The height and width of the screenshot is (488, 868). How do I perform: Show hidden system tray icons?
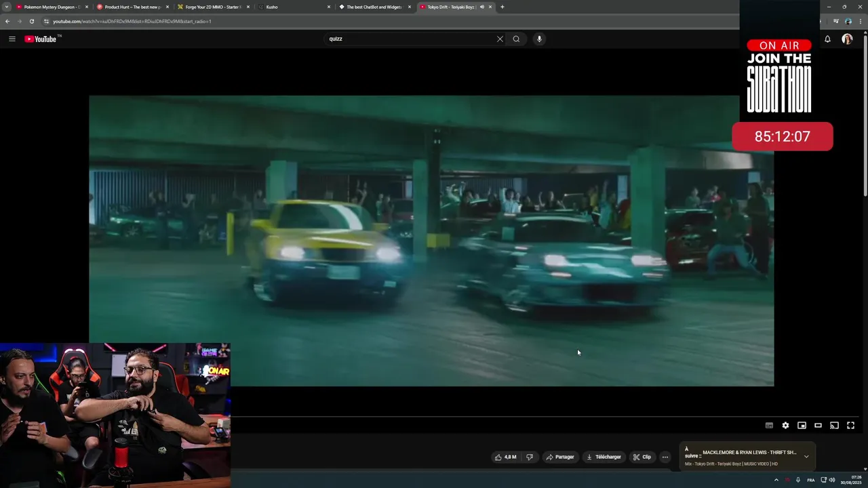[776, 480]
